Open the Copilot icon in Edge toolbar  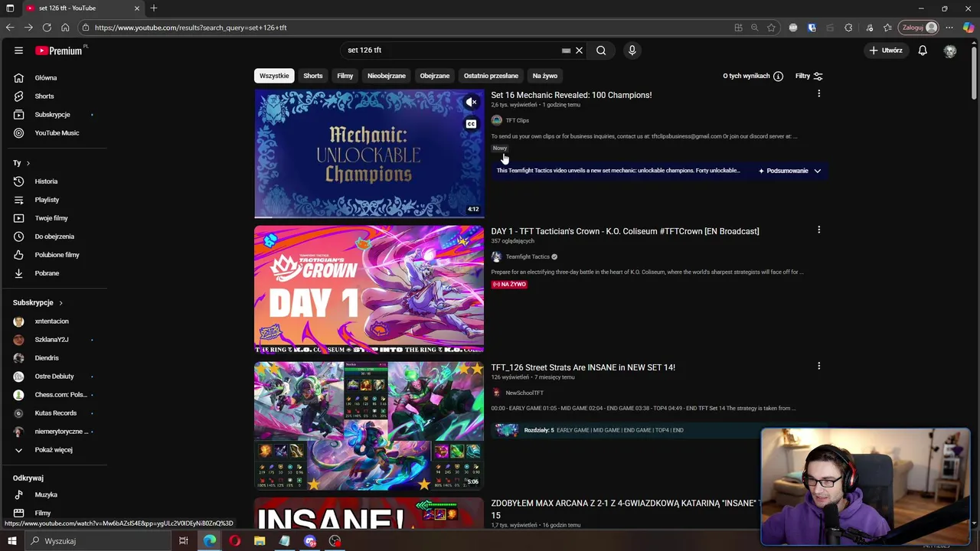tap(969, 28)
